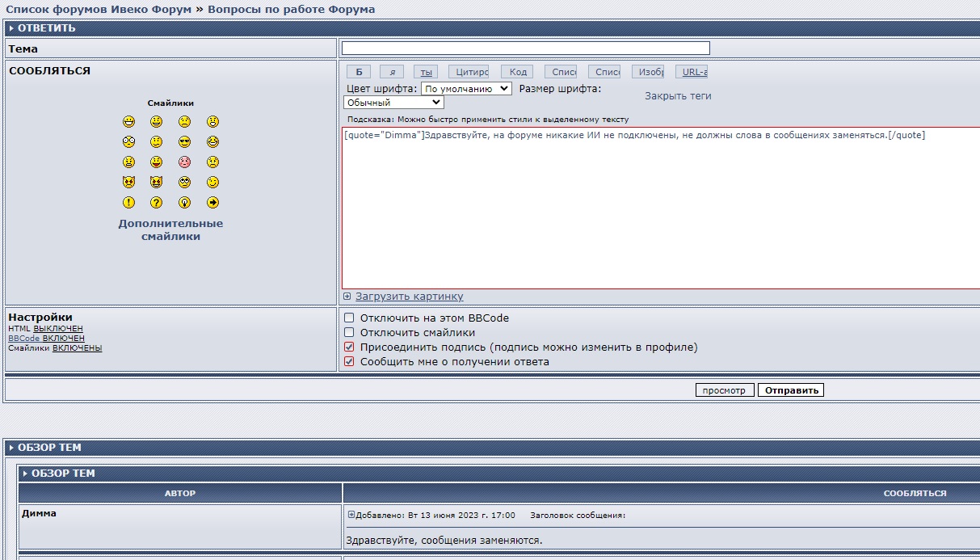Click the text 'Здравствуйте, сообщения заменяются.'
Image resolution: width=980 pixels, height=560 pixels.
pyautogui.click(x=444, y=541)
